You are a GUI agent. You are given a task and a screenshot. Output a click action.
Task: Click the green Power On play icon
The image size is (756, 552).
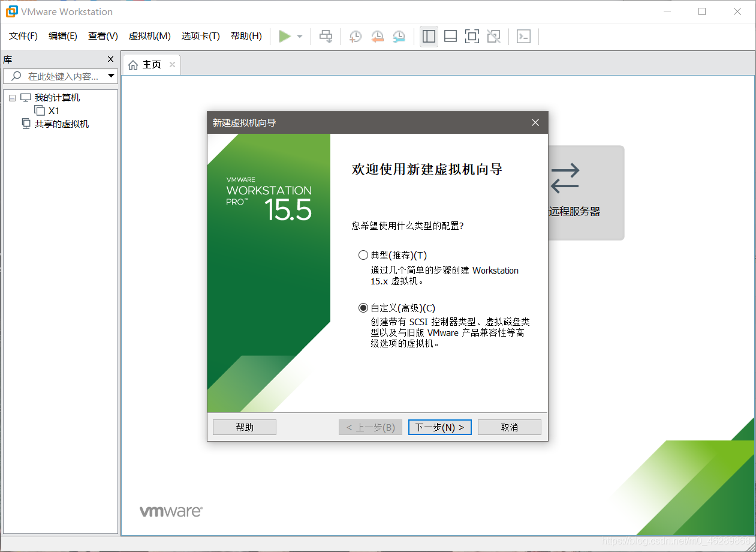pyautogui.click(x=285, y=37)
